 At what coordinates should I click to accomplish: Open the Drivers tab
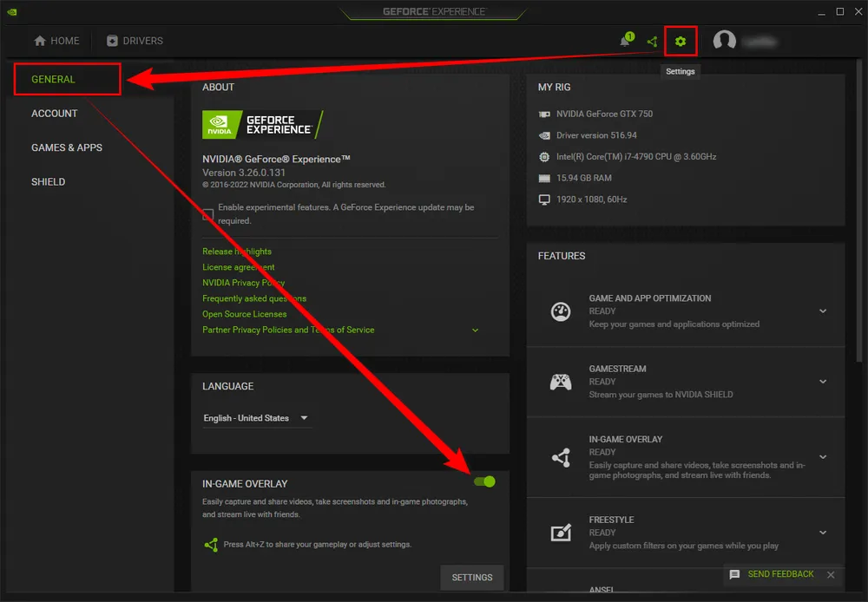pyautogui.click(x=135, y=41)
